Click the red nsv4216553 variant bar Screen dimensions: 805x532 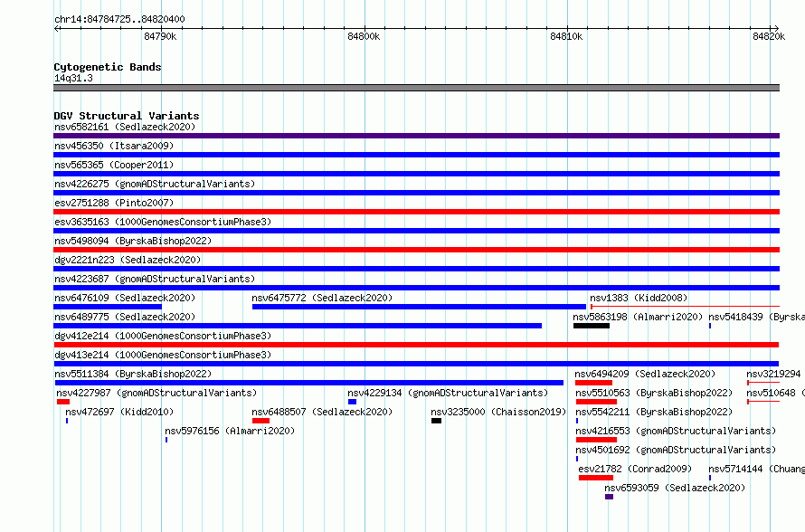[x=596, y=440]
